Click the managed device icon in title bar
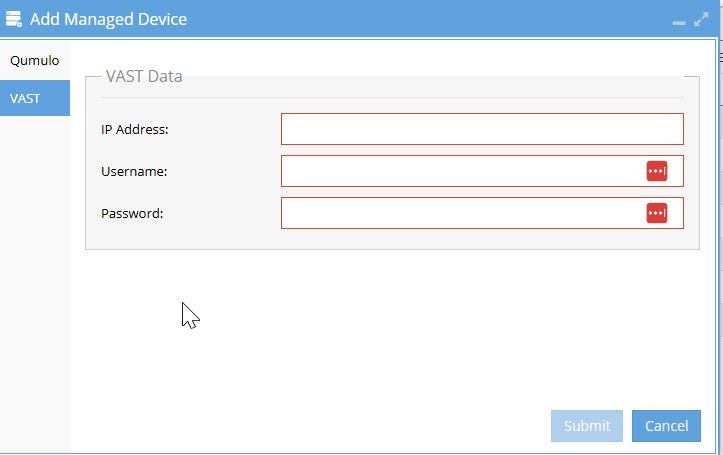723x455 pixels. click(14, 19)
